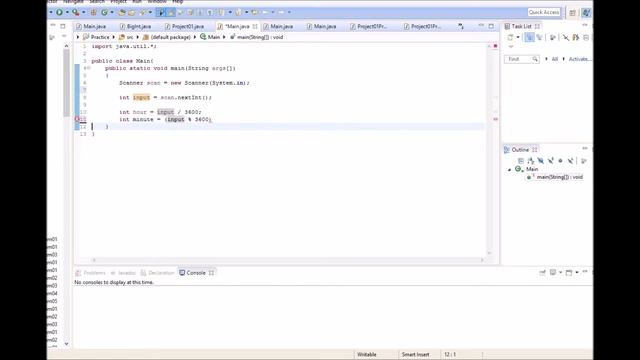
Task: Collapse the Main node in Outline
Action: [509, 169]
